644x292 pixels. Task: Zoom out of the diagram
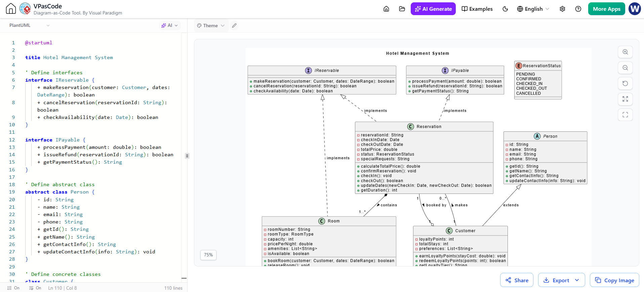coord(625,68)
